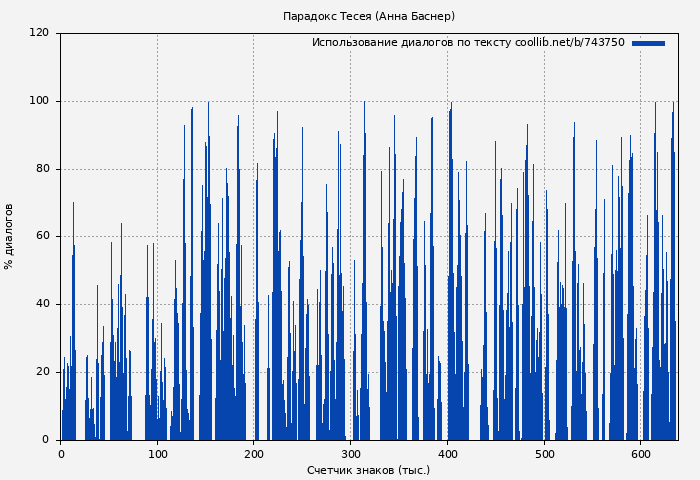Click the 40 tick on the vertical axis
The image size is (700, 480).
pyautogui.click(x=42, y=304)
